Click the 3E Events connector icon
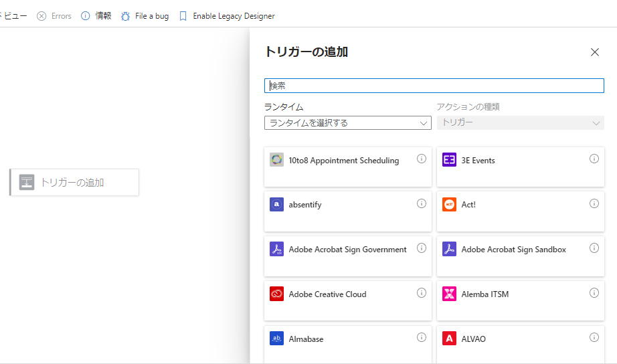This screenshot has width=617, height=364. tap(449, 160)
